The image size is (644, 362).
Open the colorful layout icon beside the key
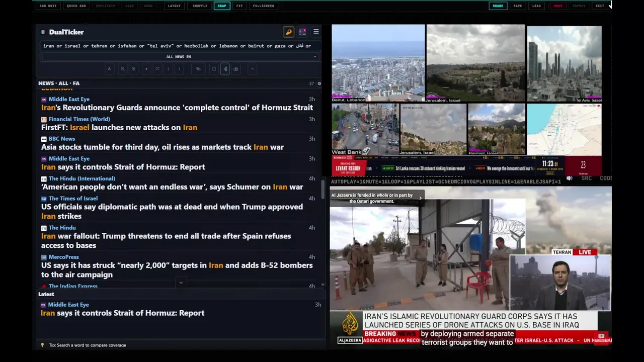tap(302, 32)
